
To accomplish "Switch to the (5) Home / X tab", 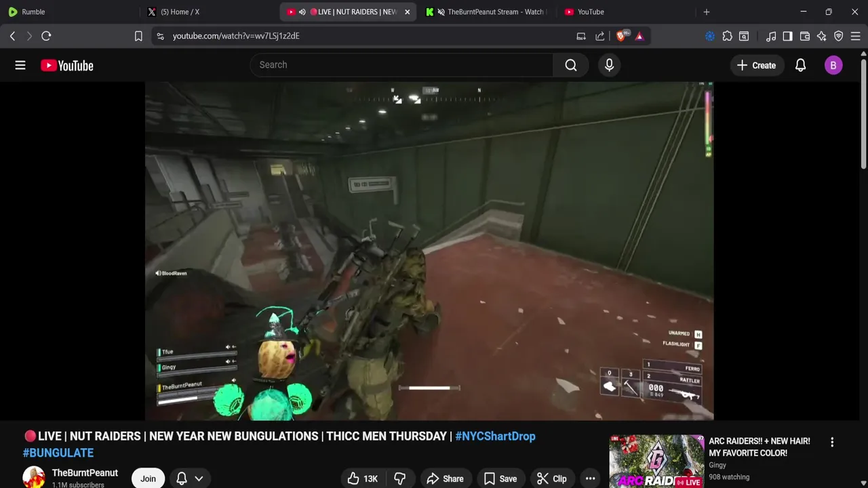I will pos(209,12).
